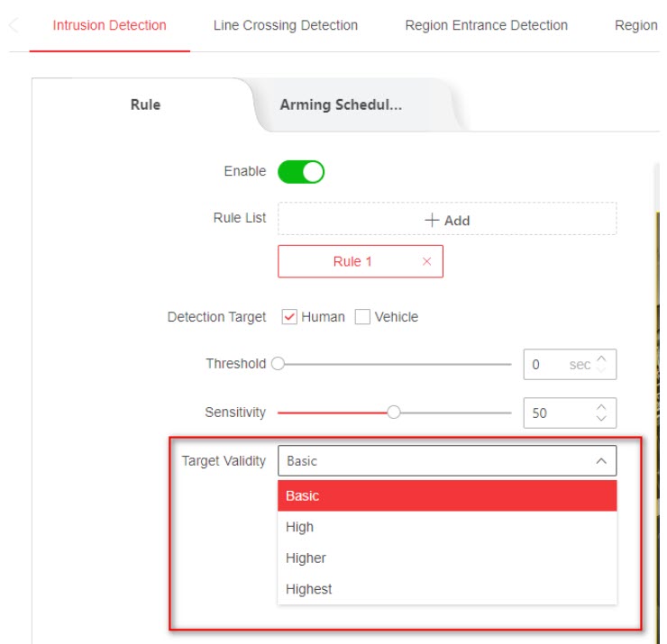Open the Region Entrance Detection tab
The image size is (667, 644).
[486, 25]
